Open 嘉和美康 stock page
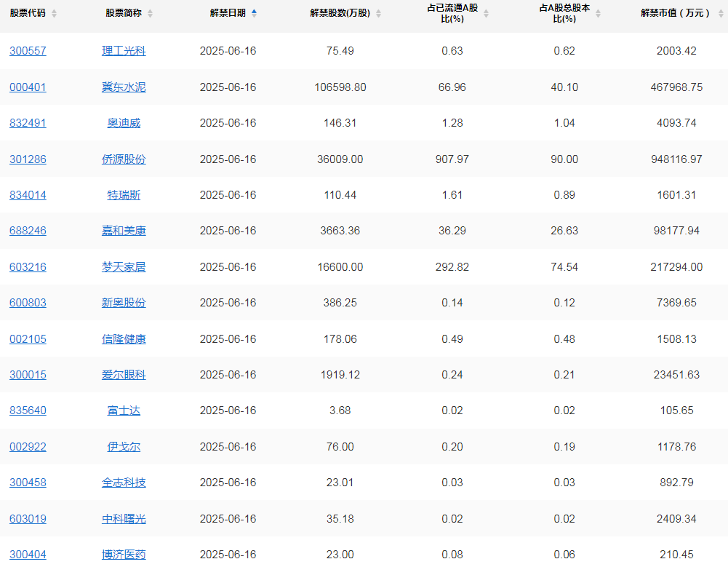The width and height of the screenshot is (728, 567). (x=124, y=231)
